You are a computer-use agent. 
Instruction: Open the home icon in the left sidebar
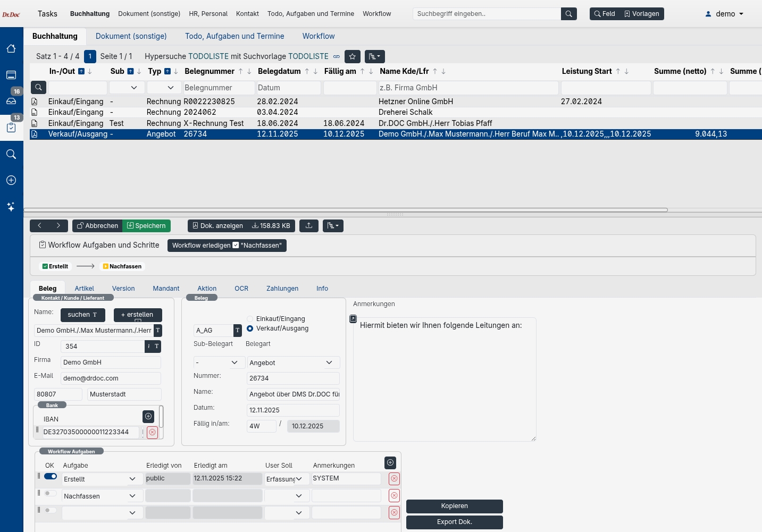pyautogui.click(x=11, y=49)
